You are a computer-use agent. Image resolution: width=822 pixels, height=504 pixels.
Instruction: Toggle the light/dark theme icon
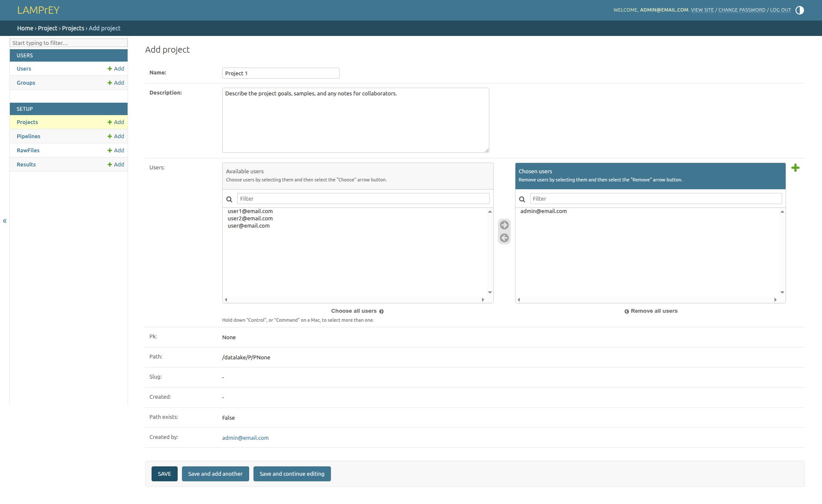[x=799, y=10]
